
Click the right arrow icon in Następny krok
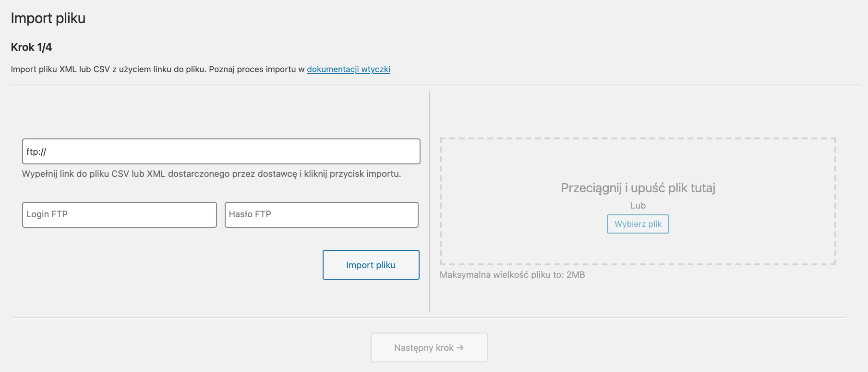point(460,347)
